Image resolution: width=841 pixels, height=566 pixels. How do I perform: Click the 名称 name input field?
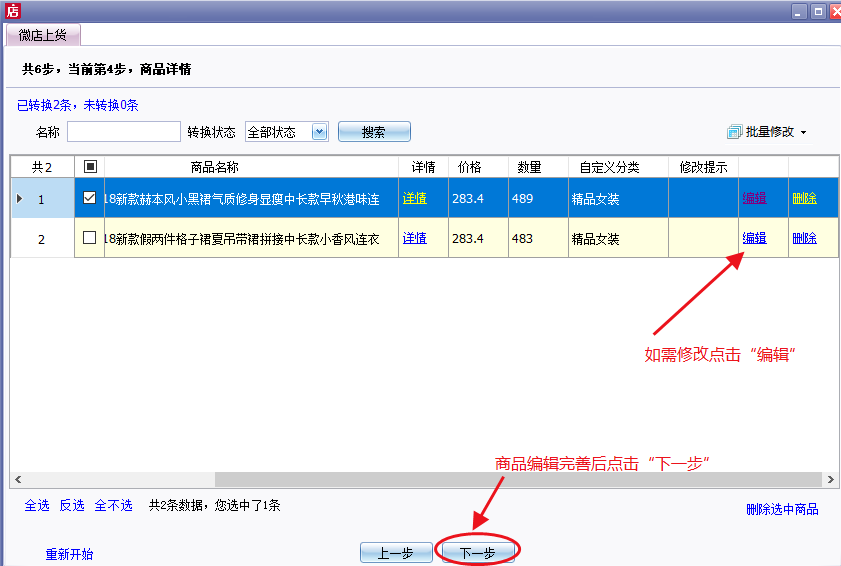click(x=123, y=132)
